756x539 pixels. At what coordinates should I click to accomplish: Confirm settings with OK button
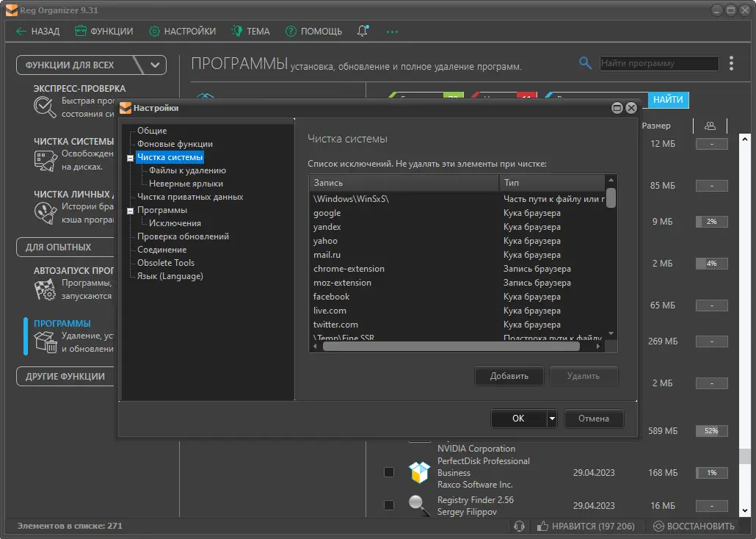[519, 419]
